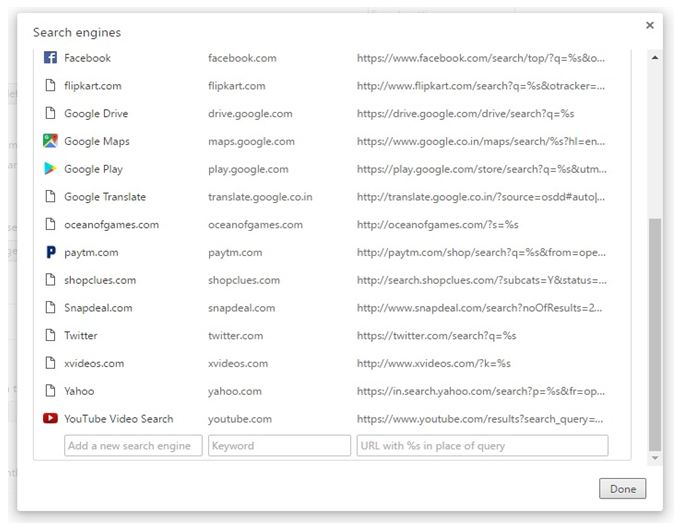Click the paytm.com shop search URL
The width and height of the screenshot is (693, 528).
click(481, 252)
